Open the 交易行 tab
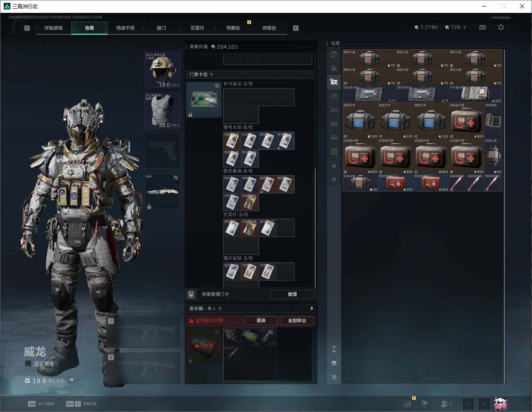532x412 pixels. 197,28
